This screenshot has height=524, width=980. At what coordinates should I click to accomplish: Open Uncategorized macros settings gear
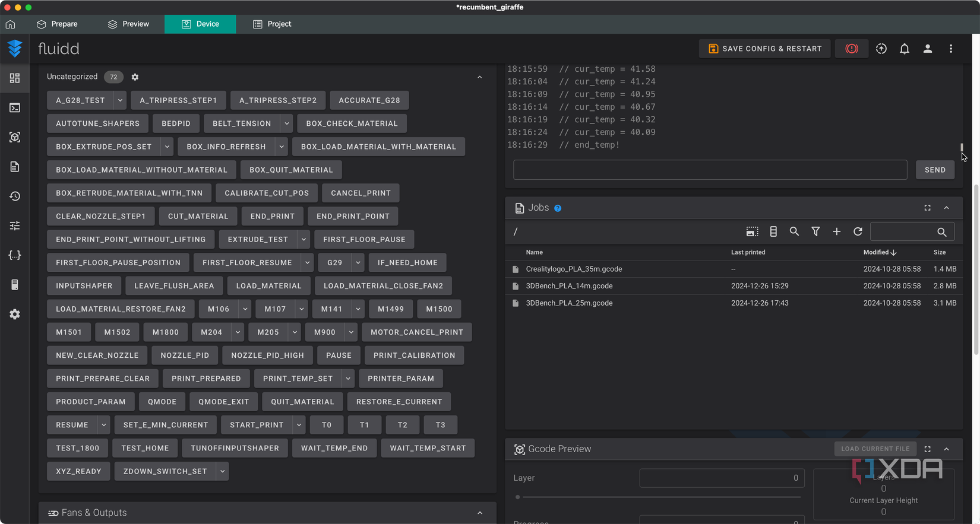135,77
